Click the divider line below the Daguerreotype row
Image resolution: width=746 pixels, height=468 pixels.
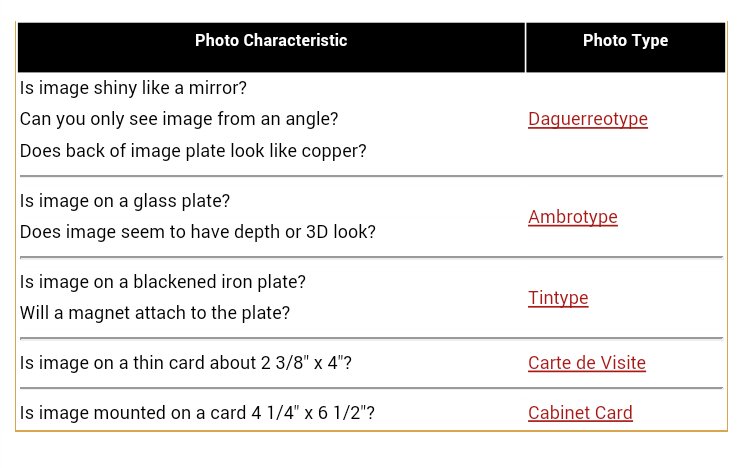click(x=371, y=176)
